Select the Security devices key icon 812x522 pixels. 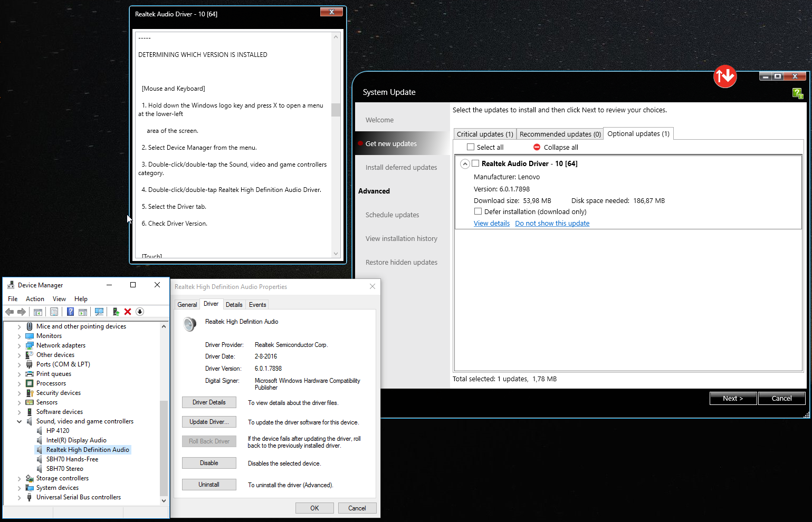tap(30, 393)
